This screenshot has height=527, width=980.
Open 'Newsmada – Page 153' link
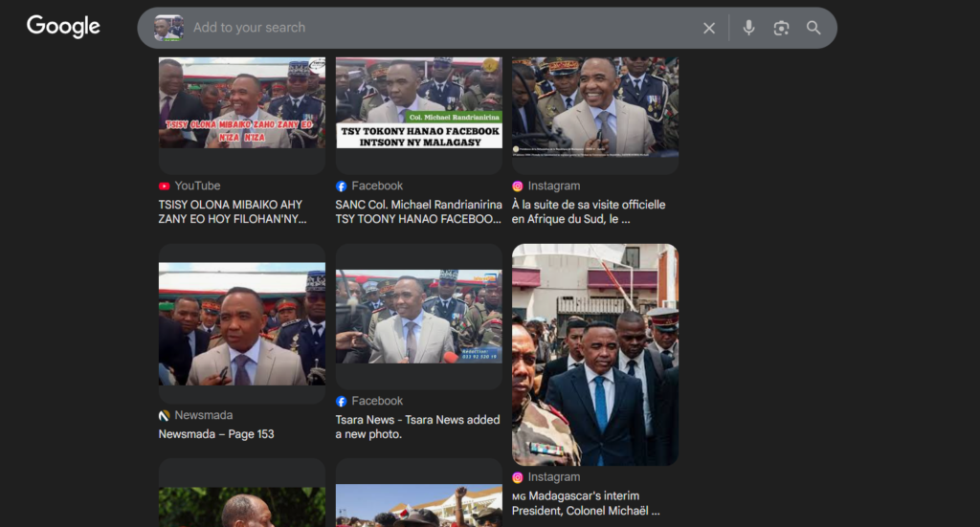click(216, 434)
